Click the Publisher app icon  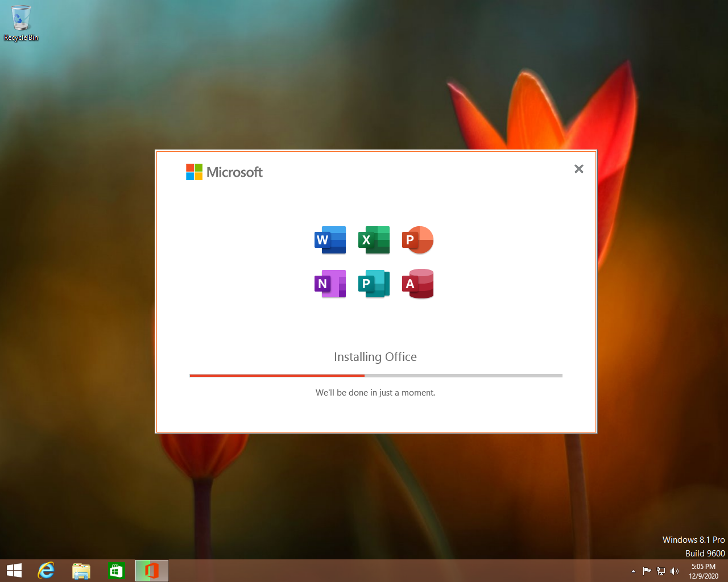374,284
